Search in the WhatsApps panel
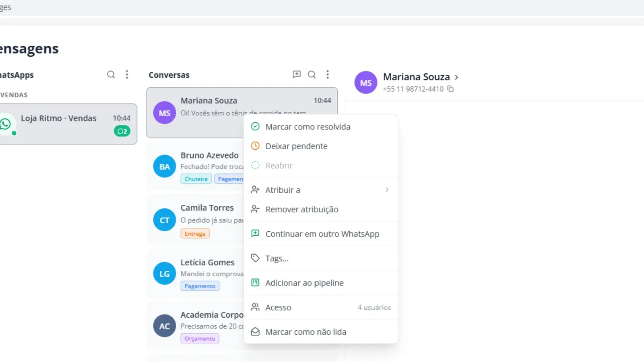Image resolution: width=644 pixels, height=362 pixels. 111,74
